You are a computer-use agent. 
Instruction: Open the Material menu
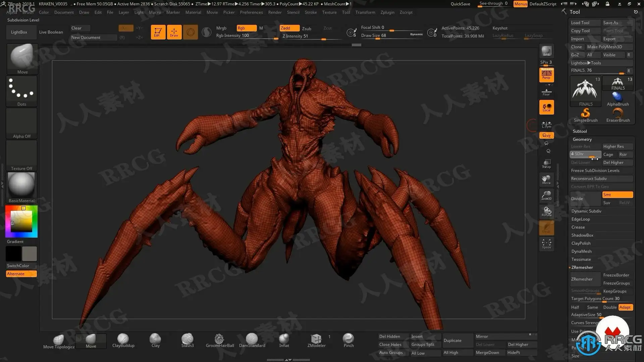[193, 12]
